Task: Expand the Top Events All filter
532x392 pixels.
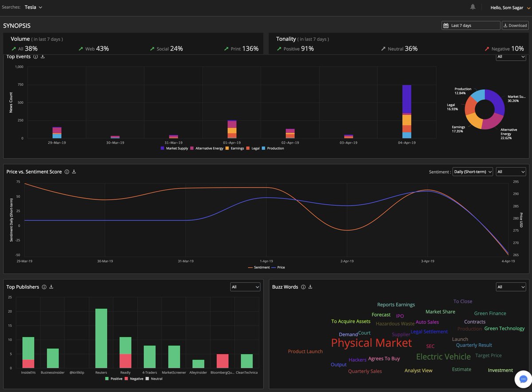Action: (511, 57)
